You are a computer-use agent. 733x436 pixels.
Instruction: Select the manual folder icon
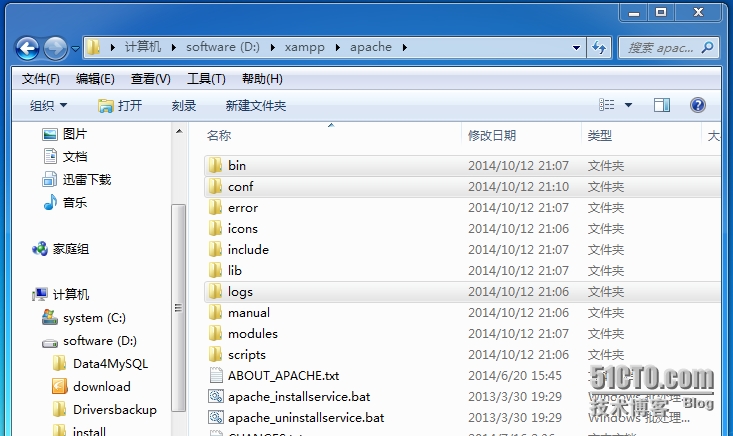click(215, 313)
